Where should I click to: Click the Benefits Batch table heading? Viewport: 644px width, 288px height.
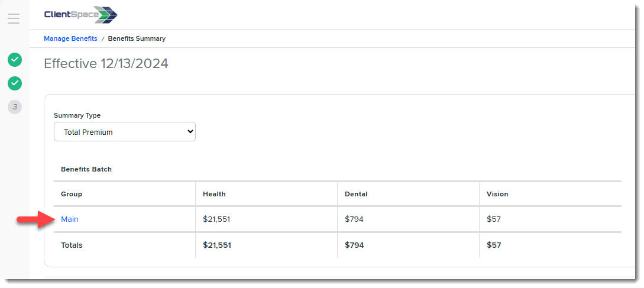coord(86,169)
